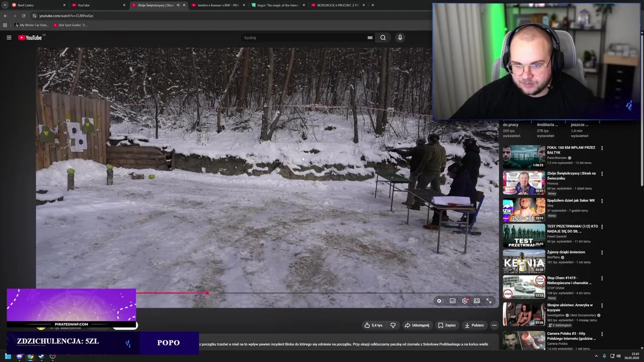Open more actions three-dot menu under video

[494, 325]
